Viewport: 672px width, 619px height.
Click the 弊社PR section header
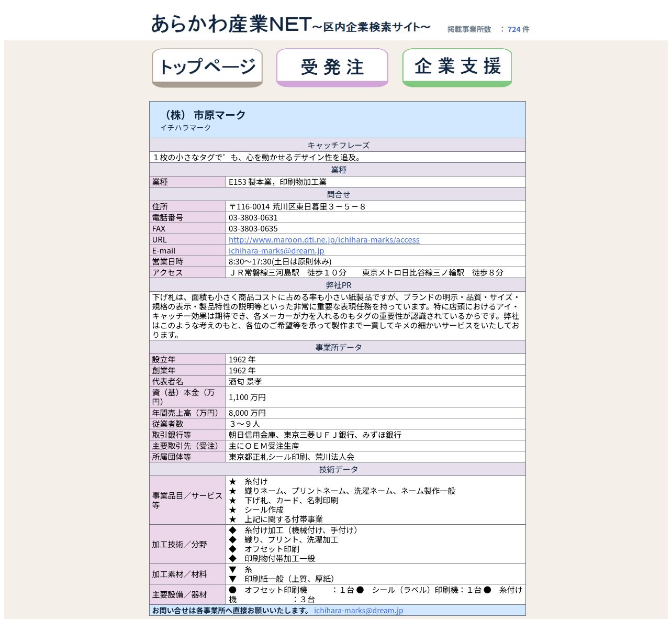tap(338, 285)
